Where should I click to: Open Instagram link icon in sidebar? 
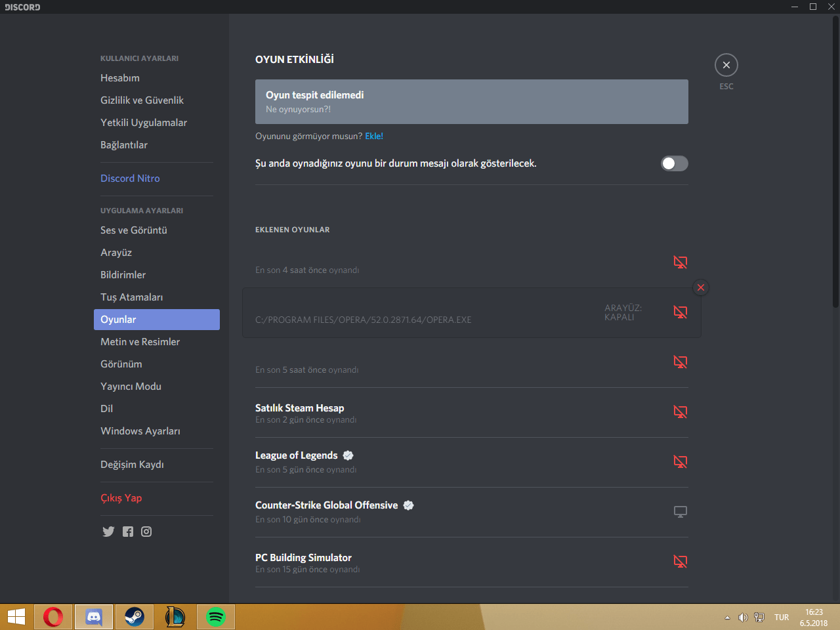146,532
